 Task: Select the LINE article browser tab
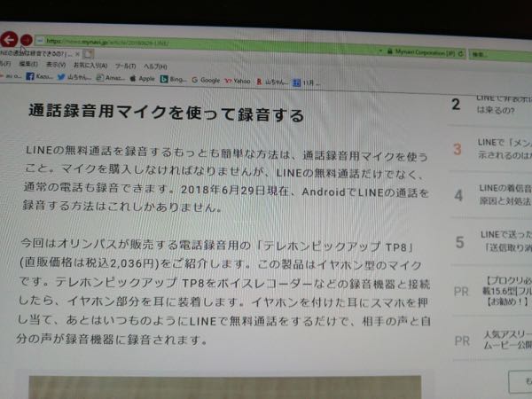tap(36, 53)
